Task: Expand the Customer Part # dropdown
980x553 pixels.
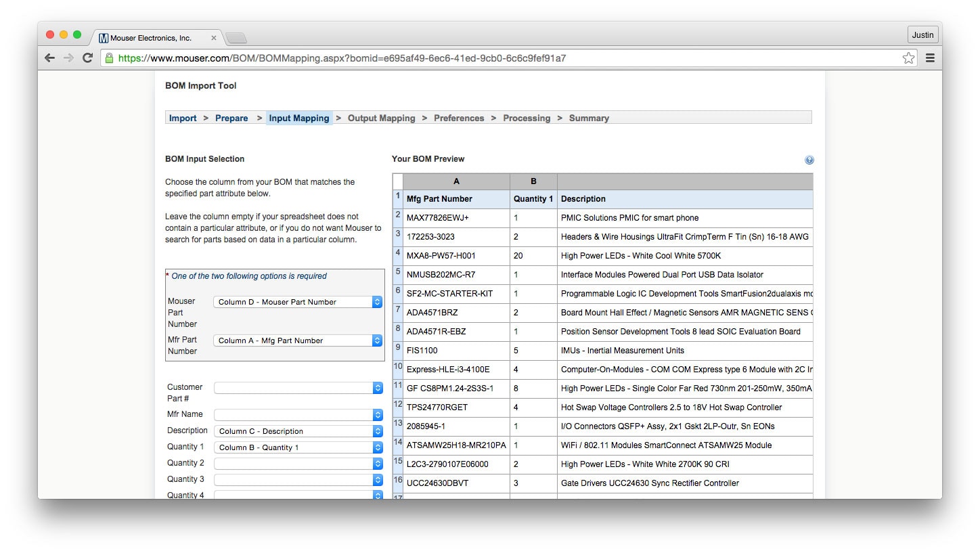Action: (x=298, y=388)
